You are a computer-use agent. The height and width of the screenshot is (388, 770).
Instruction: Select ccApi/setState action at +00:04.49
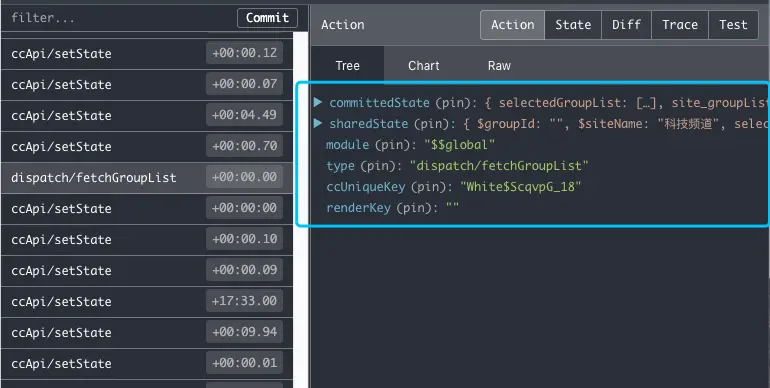pyautogui.click(x=147, y=116)
